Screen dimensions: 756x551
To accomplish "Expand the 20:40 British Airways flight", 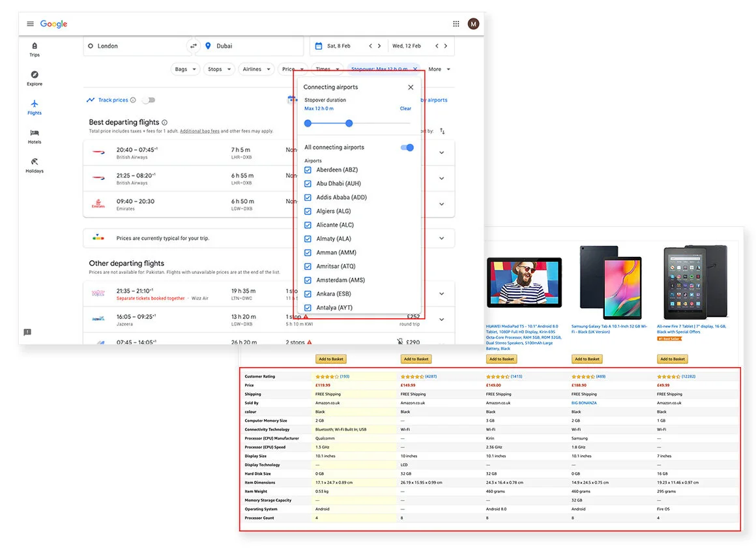I will click(441, 153).
